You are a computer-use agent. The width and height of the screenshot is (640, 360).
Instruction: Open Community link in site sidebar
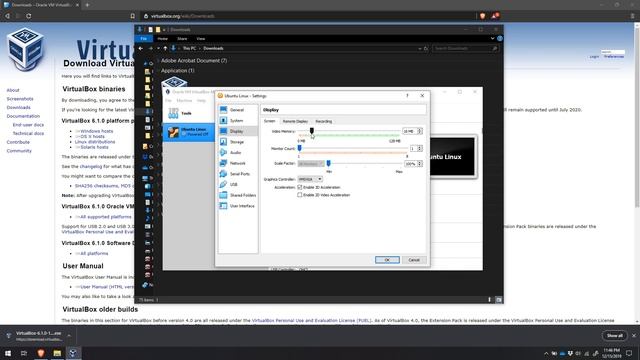[19, 151]
